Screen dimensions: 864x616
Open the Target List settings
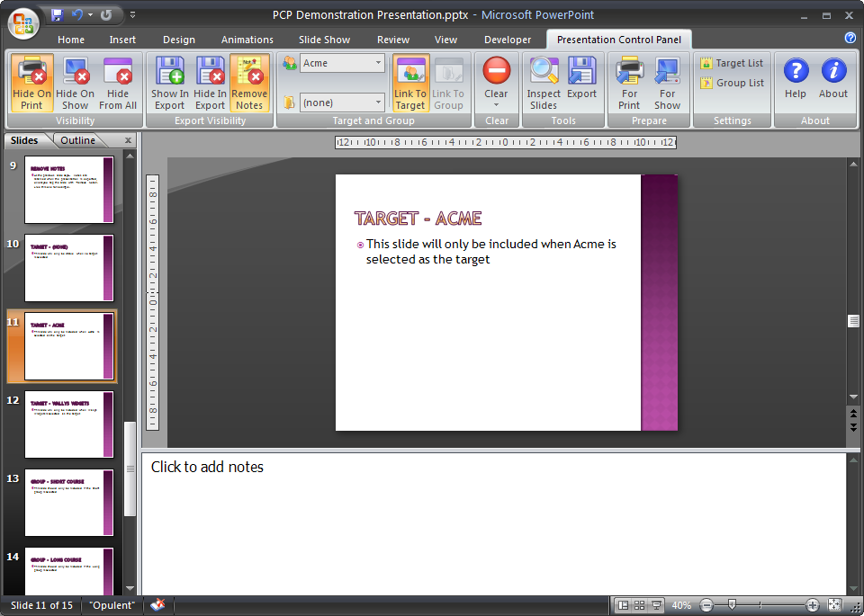point(732,63)
